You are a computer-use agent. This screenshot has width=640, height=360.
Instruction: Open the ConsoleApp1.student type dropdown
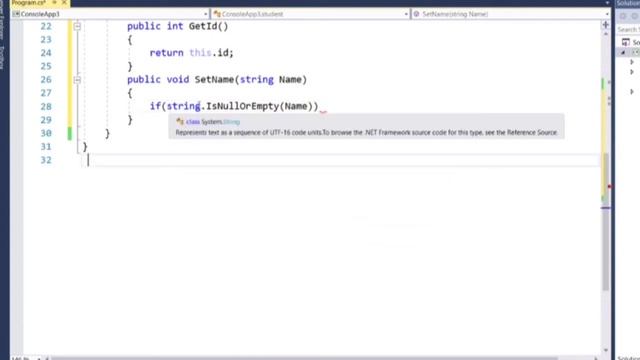click(x=406, y=14)
